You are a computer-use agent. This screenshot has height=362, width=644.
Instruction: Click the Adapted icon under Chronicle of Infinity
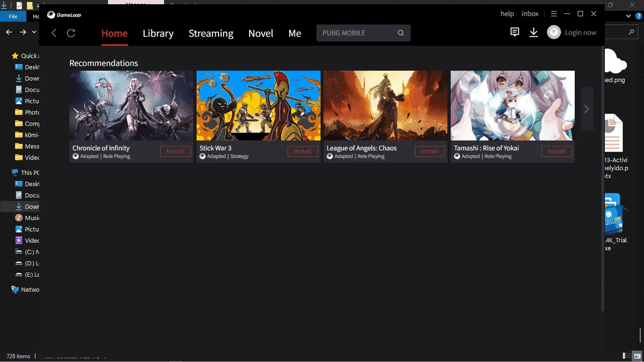tap(75, 156)
